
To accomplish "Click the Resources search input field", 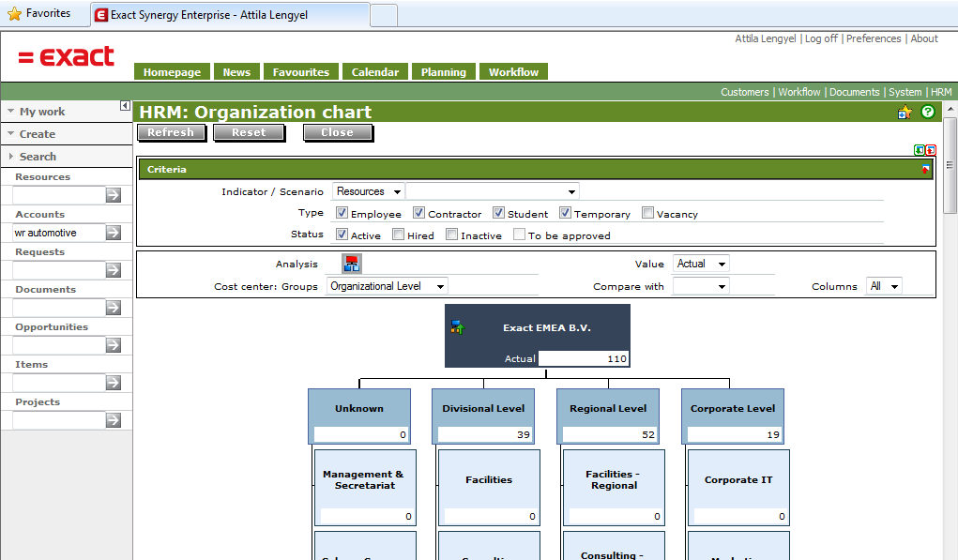I will pos(59,195).
